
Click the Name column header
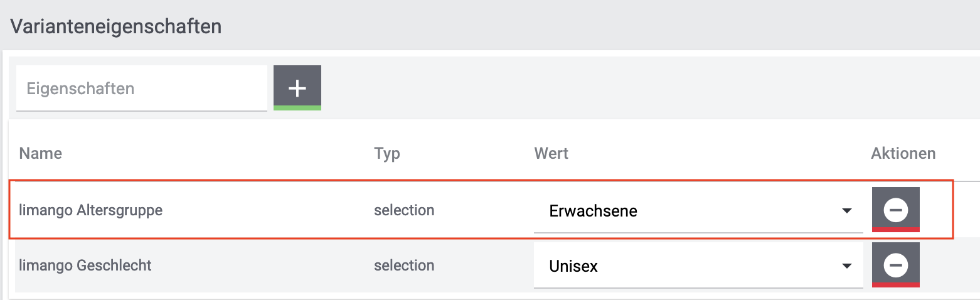pos(41,153)
